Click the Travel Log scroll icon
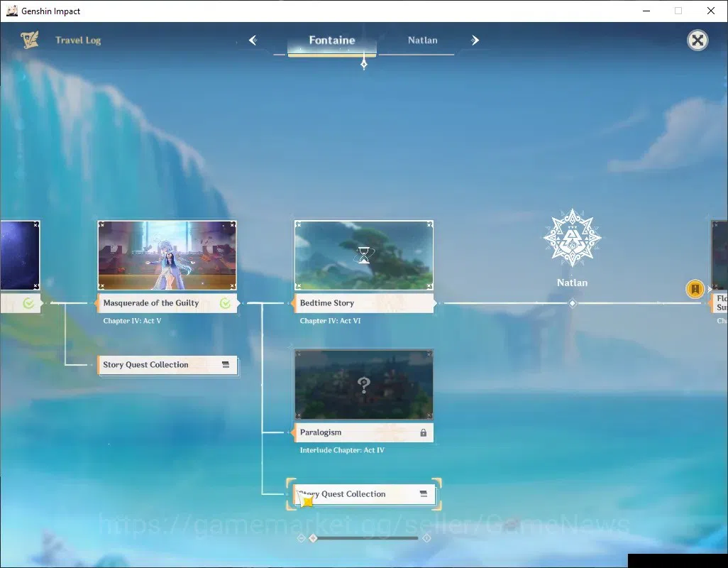 pos(29,40)
